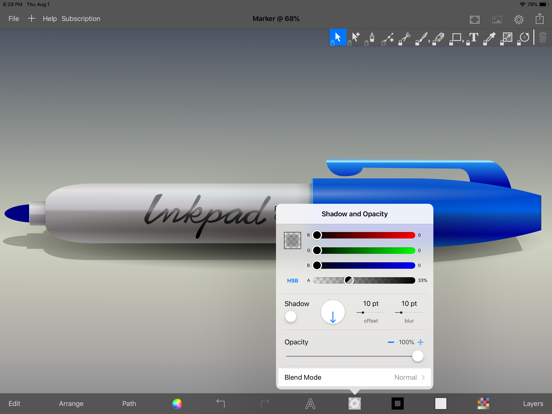Image resolution: width=552 pixels, height=414 pixels.
Task: Select the Direct Selection tool
Action: pyautogui.click(x=355, y=37)
